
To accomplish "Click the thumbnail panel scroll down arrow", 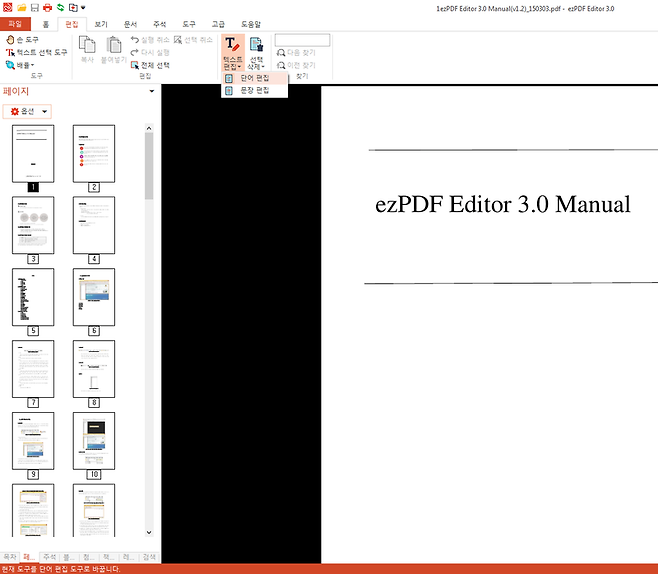I will coord(149,532).
